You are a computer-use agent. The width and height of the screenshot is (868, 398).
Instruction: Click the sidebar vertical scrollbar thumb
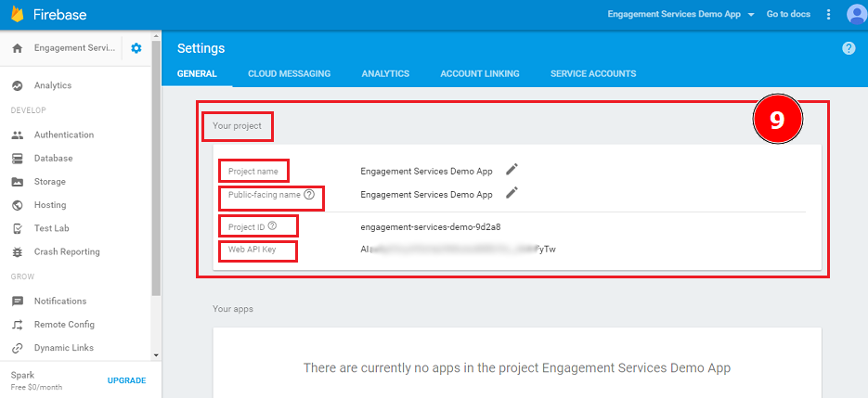(x=156, y=168)
